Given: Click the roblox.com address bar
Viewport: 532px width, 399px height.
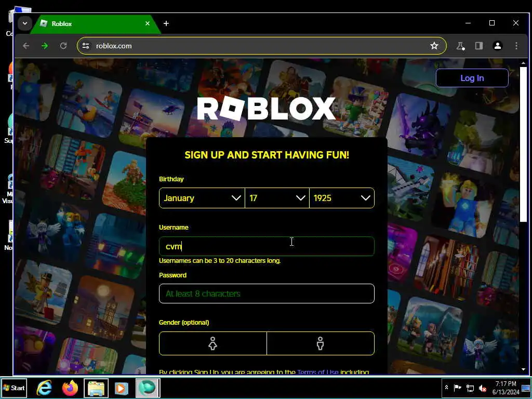Looking at the screenshot, I should pyautogui.click(x=261, y=46).
